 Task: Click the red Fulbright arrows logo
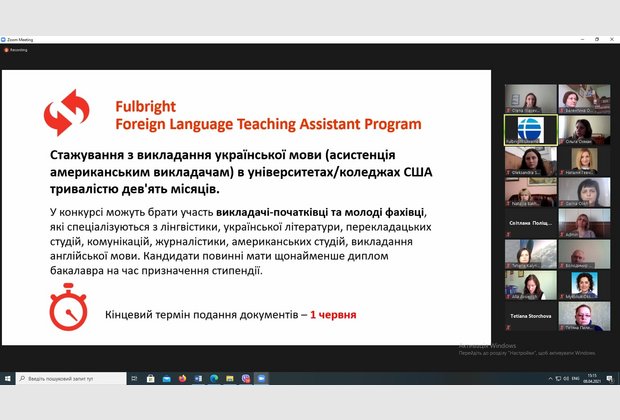tap(66, 113)
